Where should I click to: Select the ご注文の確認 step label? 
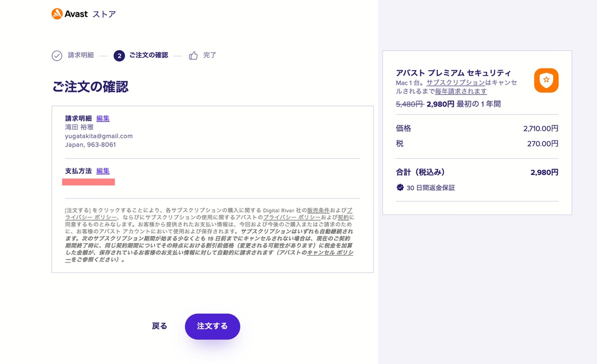[149, 55]
